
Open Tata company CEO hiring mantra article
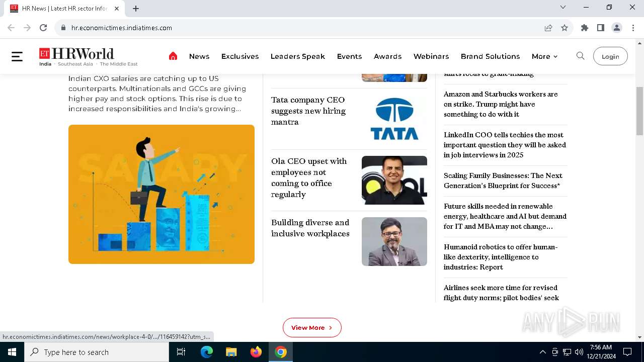(308, 111)
